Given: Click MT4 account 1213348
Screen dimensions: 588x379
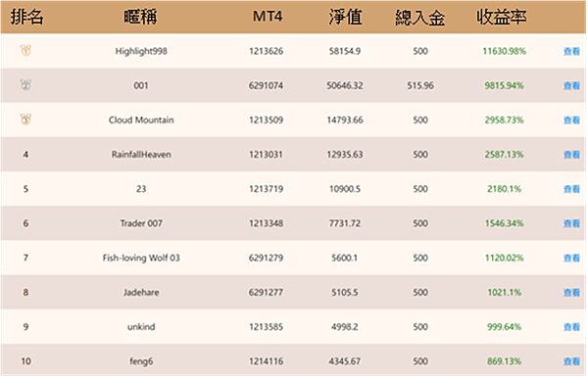Looking at the screenshot, I should pyautogui.click(x=267, y=224).
